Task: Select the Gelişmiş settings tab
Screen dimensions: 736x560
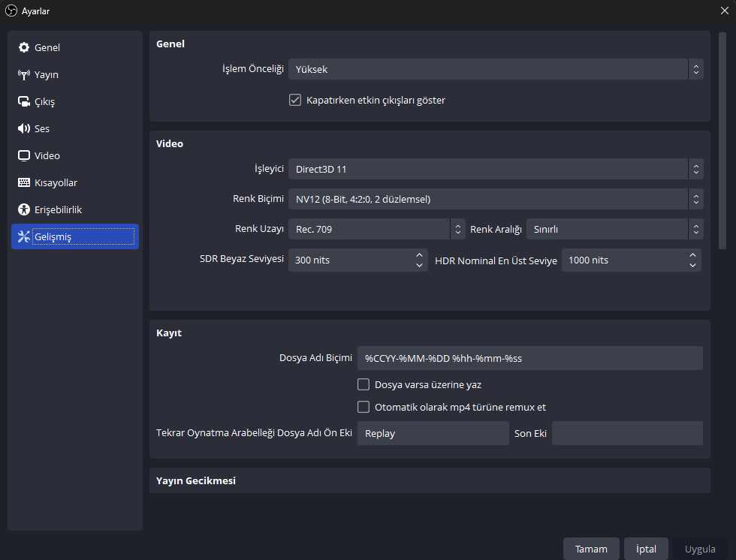Action: click(75, 236)
